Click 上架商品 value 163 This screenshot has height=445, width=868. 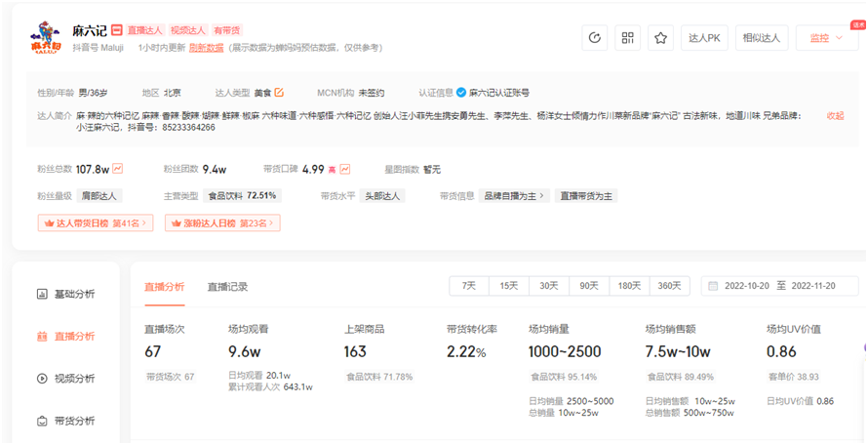pos(355,352)
